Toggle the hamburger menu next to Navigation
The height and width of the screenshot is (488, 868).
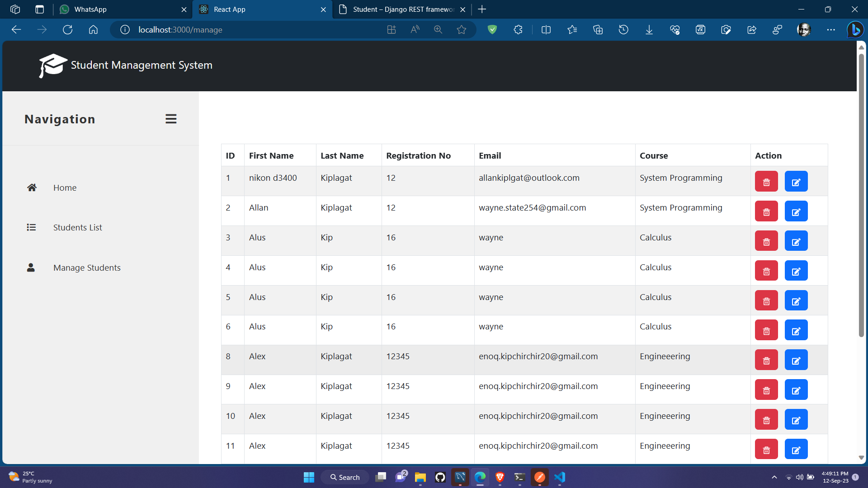coord(171,119)
